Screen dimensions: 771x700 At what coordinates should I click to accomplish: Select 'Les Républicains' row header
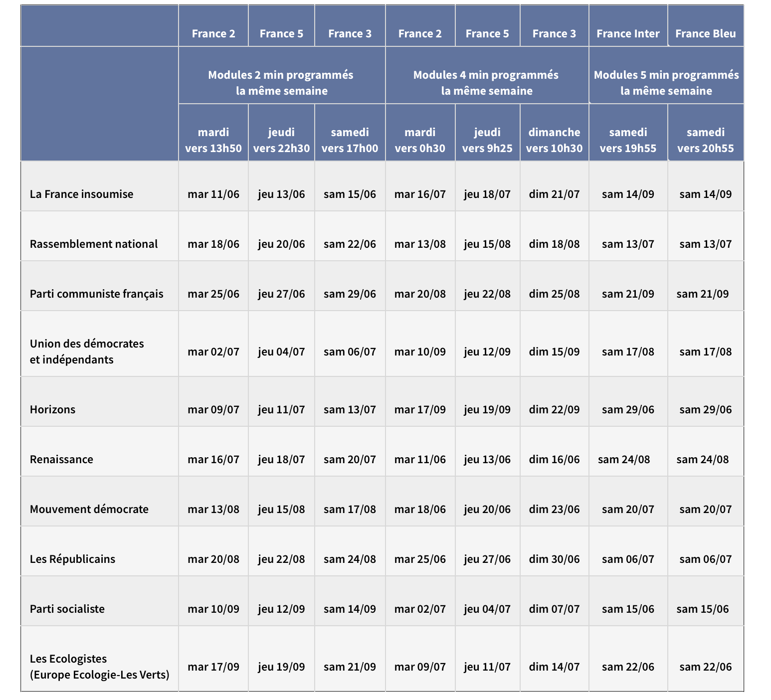(x=72, y=559)
